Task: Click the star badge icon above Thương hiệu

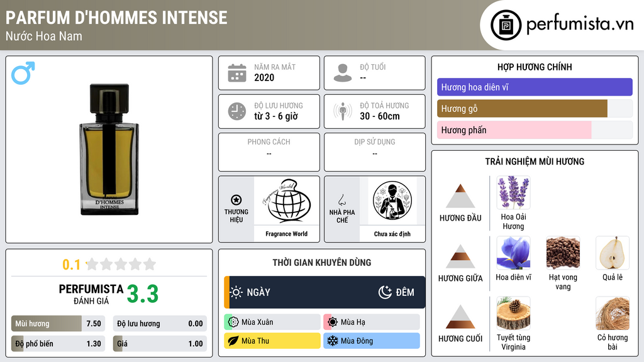Action: point(236,200)
